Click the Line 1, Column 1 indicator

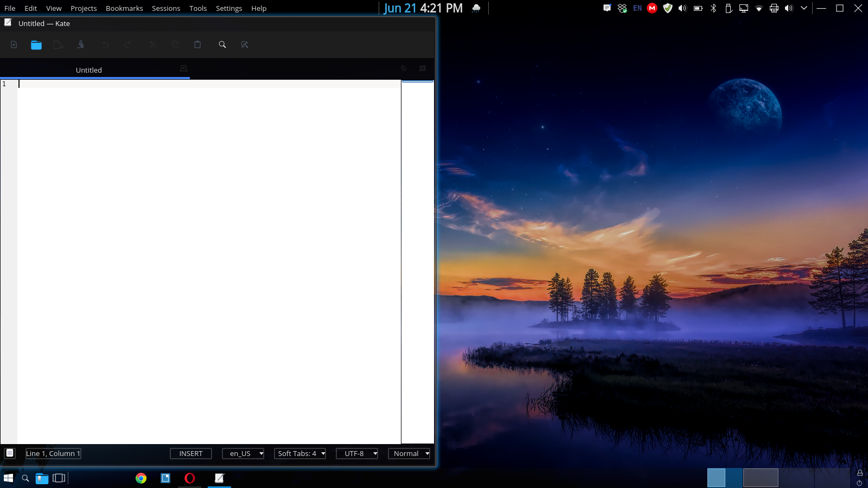pos(53,453)
